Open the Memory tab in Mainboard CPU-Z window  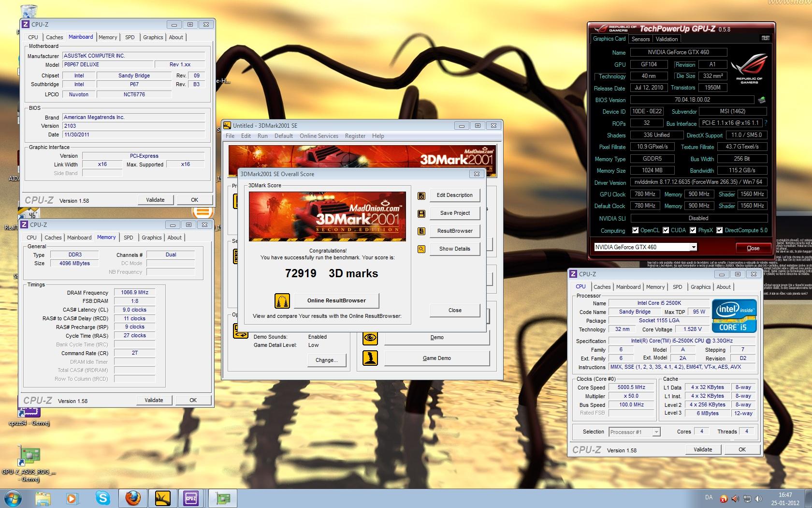(x=108, y=37)
